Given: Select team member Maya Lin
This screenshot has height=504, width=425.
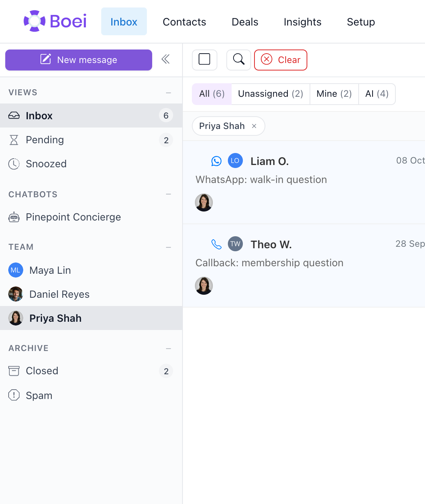Looking at the screenshot, I should point(91,270).
